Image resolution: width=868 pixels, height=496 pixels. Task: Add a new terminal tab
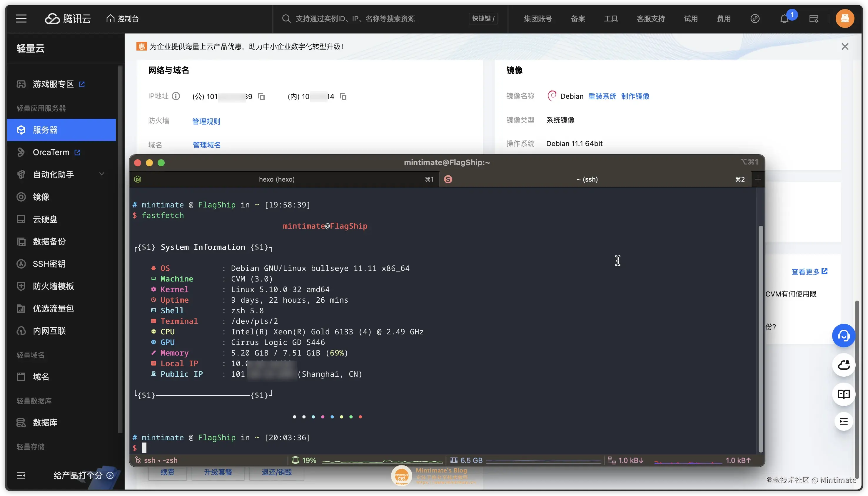coord(758,179)
